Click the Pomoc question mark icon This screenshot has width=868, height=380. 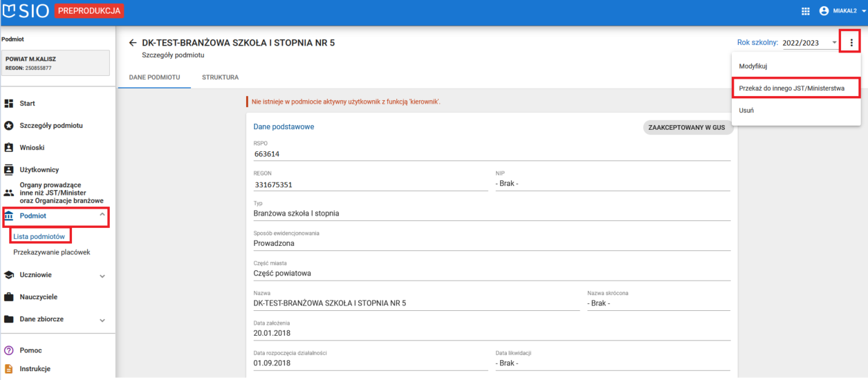coord(9,350)
